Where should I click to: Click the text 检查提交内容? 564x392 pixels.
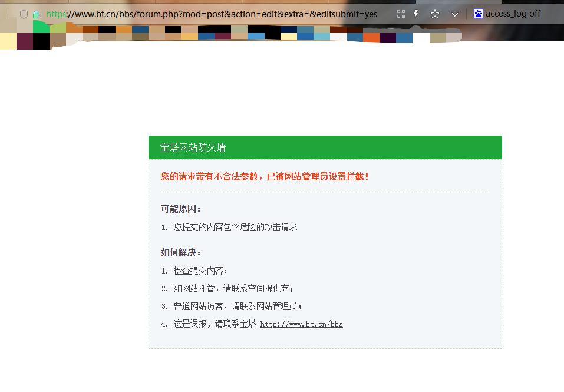click(x=198, y=271)
